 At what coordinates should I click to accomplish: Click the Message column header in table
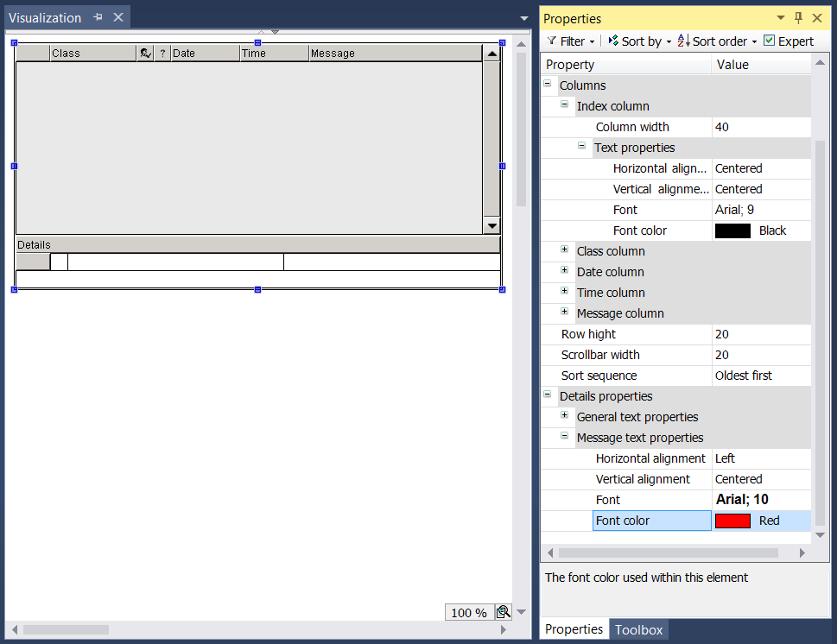tap(395, 53)
